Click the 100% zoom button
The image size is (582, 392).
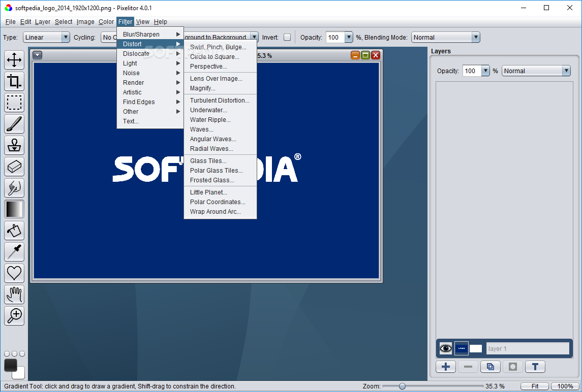[565, 386]
